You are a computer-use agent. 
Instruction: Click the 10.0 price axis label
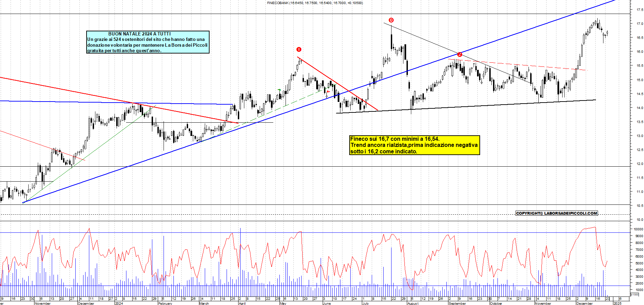point(640,219)
